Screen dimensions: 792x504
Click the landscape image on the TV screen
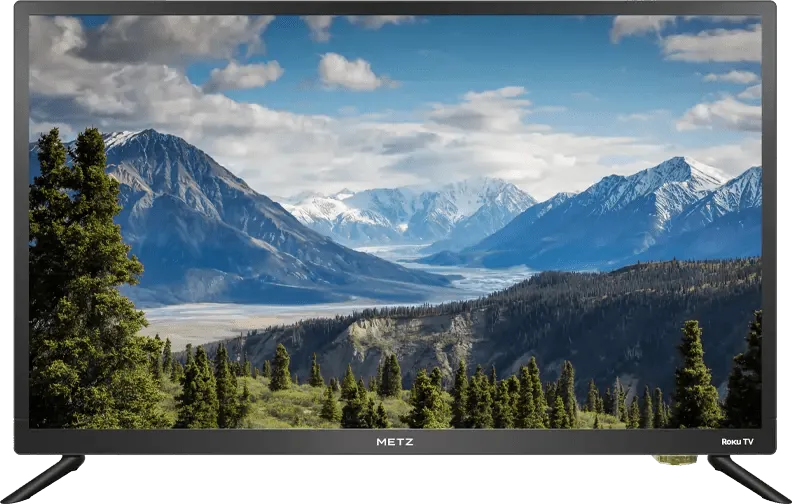(x=395, y=222)
